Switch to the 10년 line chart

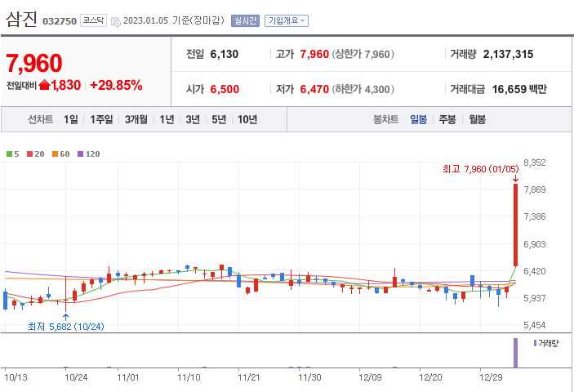[x=247, y=119]
